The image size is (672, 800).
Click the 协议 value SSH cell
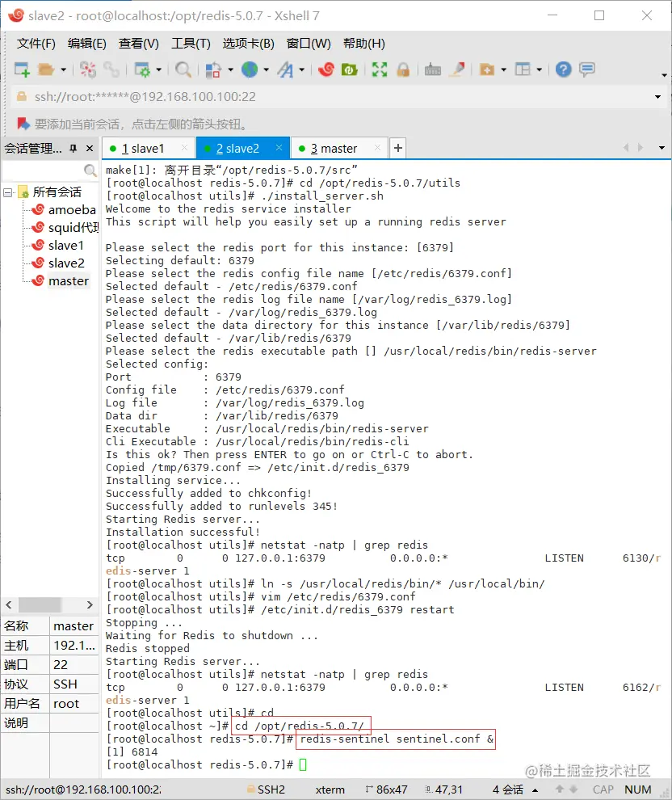click(x=74, y=684)
